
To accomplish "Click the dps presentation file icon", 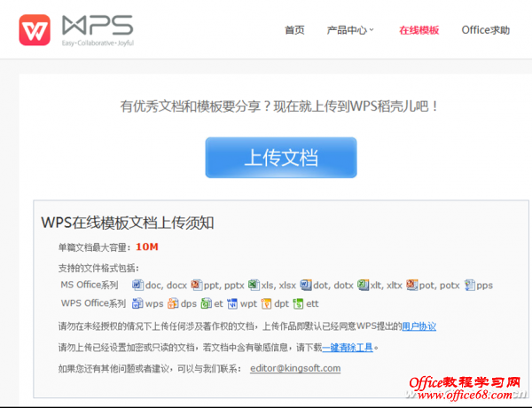I will [x=173, y=303].
